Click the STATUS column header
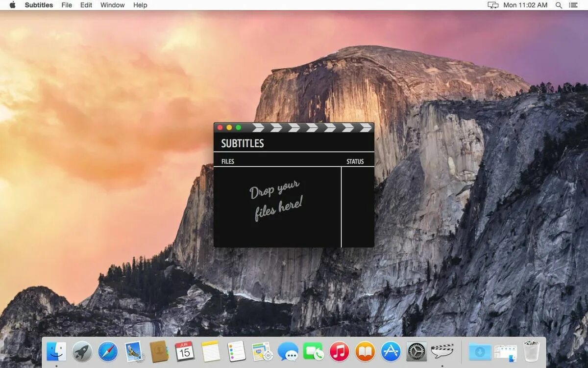 click(355, 161)
